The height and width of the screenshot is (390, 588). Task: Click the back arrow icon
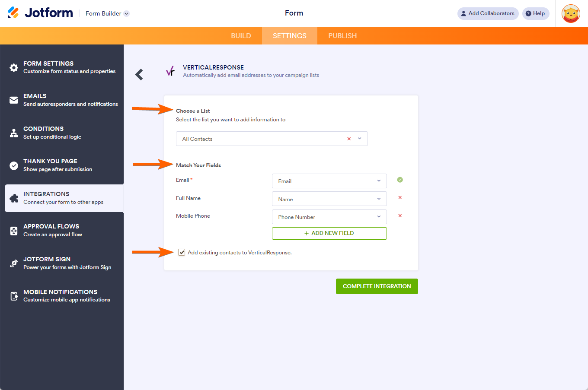[x=139, y=75]
